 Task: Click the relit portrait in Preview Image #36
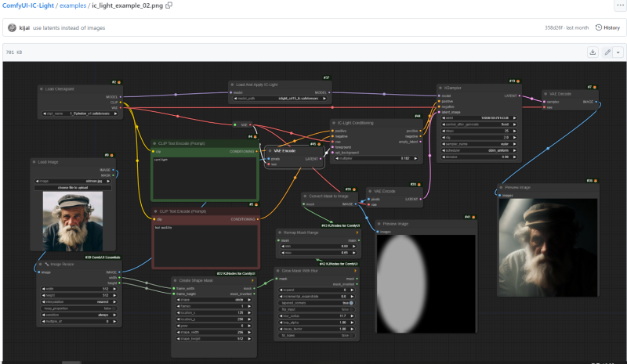pyautogui.click(x=548, y=247)
